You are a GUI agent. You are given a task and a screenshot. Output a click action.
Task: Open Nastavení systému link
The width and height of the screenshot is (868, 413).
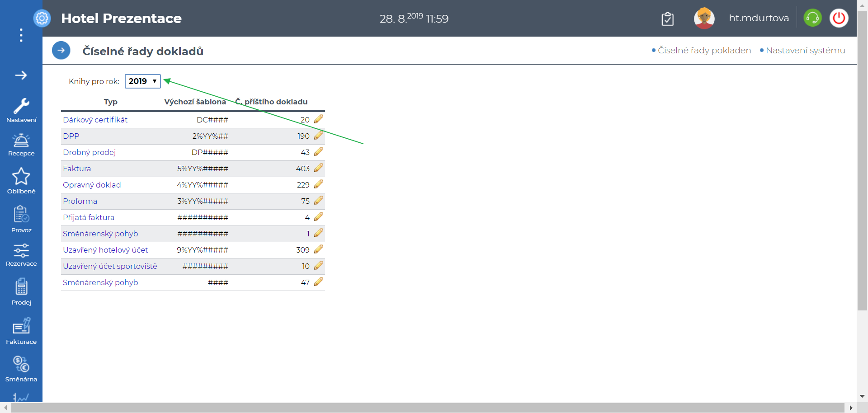806,50
